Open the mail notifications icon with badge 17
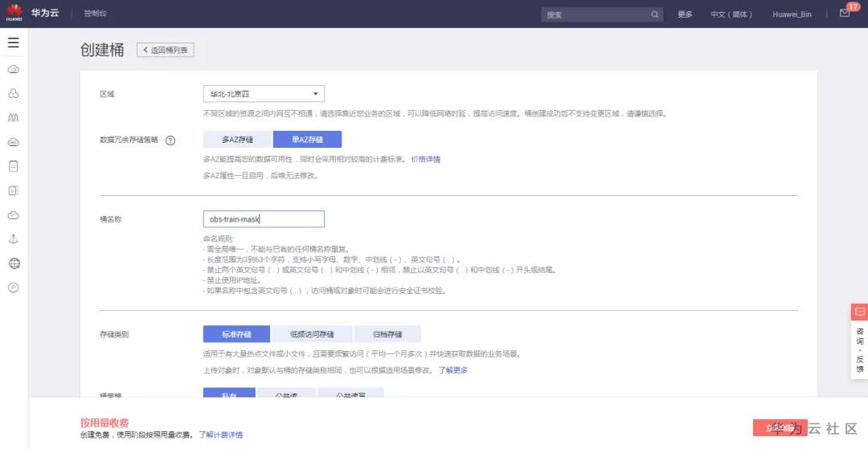Screen dimensions: 868x449 tap(845, 14)
